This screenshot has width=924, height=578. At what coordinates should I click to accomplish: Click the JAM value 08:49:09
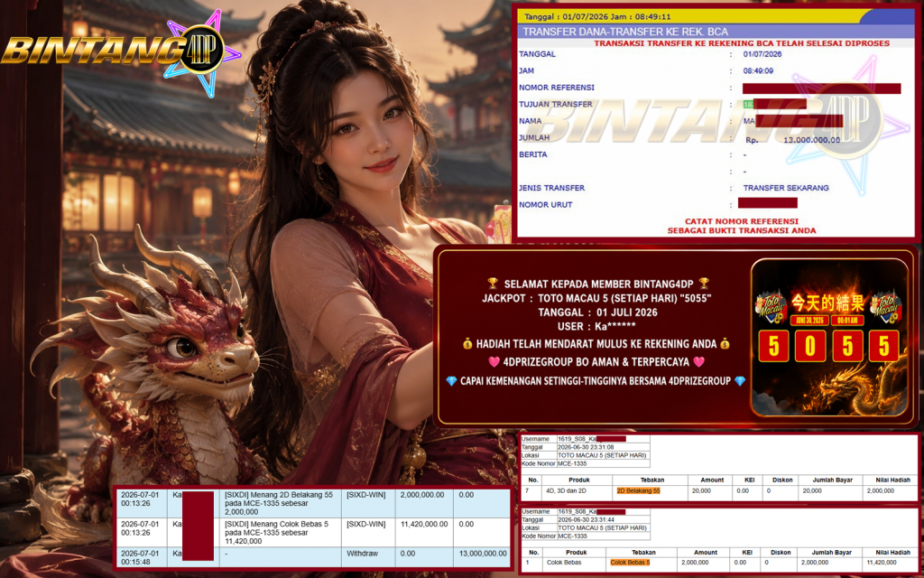[758, 70]
